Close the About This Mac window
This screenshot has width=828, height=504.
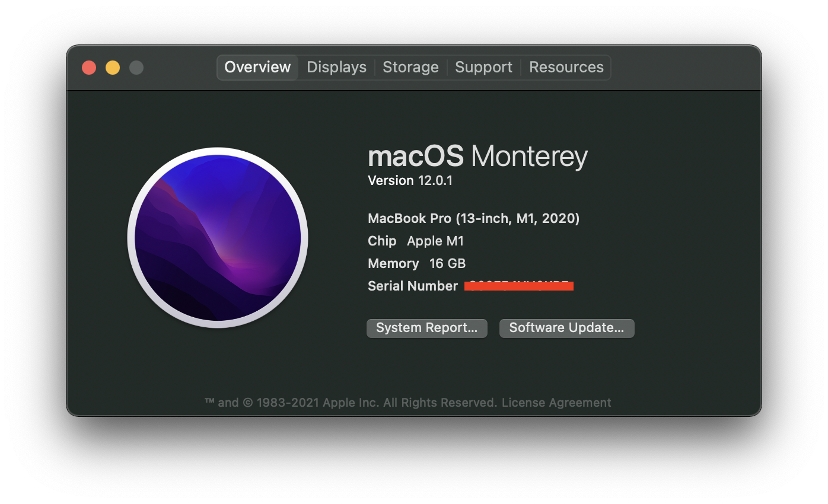tap(89, 68)
